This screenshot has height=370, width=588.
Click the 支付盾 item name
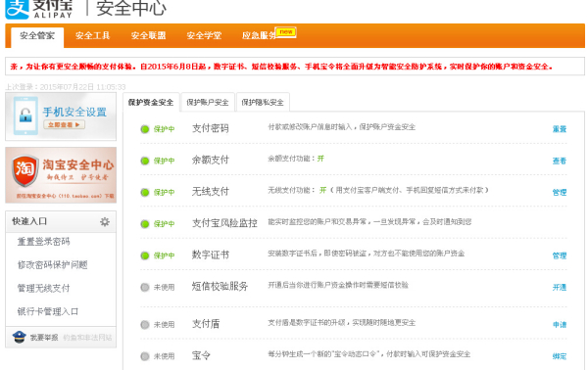(x=206, y=324)
